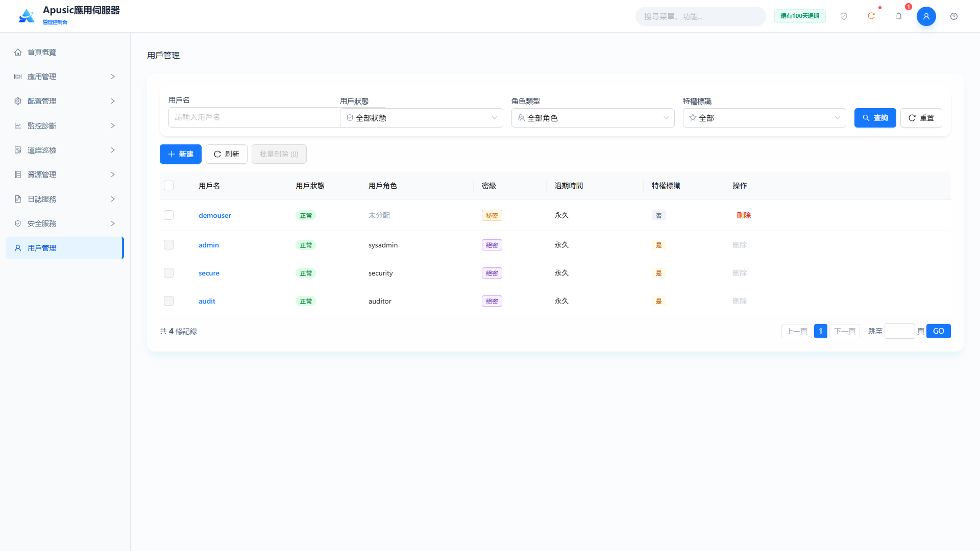This screenshot has height=551, width=980.
Task: Click the 刷新 refresh button
Action: coord(227,154)
